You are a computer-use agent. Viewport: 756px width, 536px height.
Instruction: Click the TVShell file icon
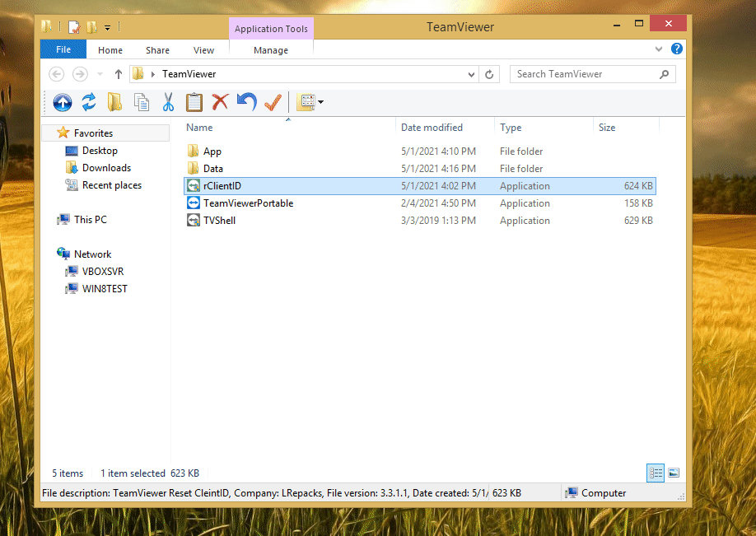194,221
